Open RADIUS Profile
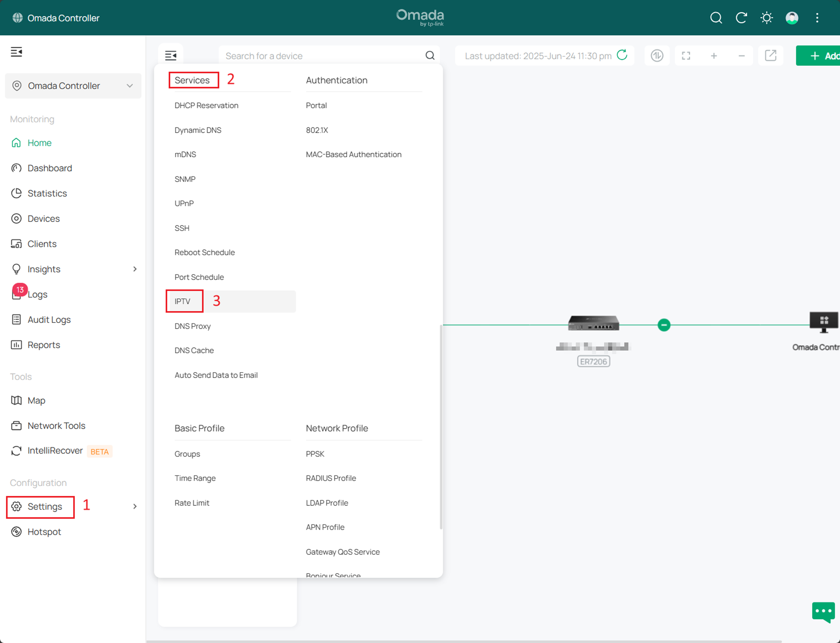 click(331, 478)
